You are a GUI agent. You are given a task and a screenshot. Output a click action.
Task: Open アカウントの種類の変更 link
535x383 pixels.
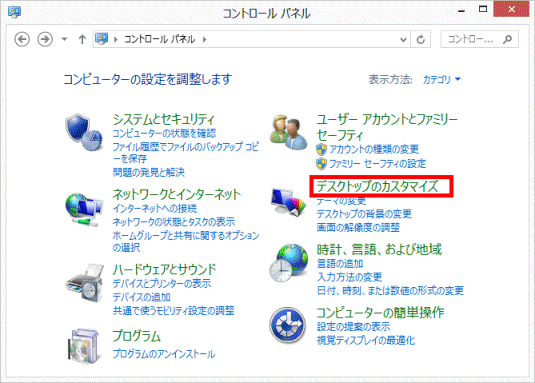pyautogui.click(x=374, y=149)
